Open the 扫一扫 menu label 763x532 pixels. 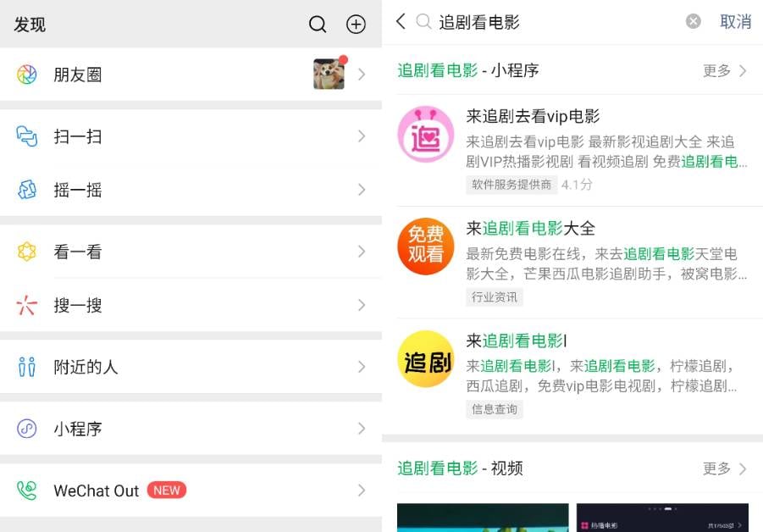click(78, 136)
